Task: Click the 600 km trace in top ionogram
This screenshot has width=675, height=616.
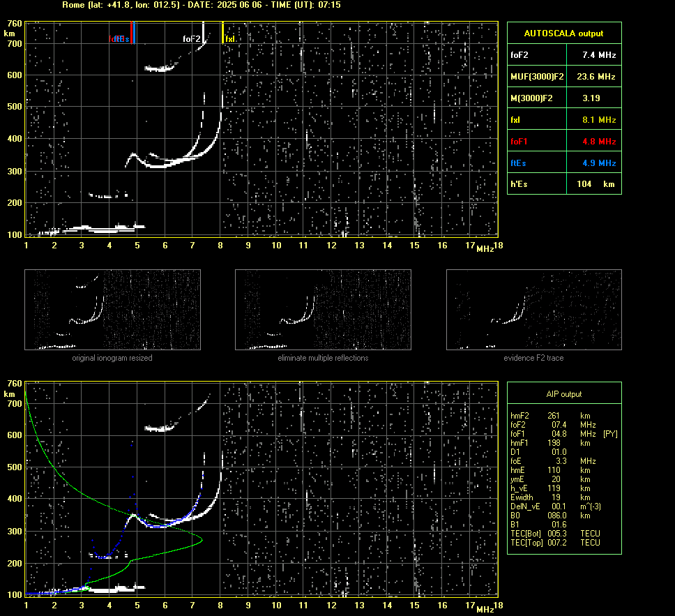Action: pyautogui.click(x=161, y=68)
